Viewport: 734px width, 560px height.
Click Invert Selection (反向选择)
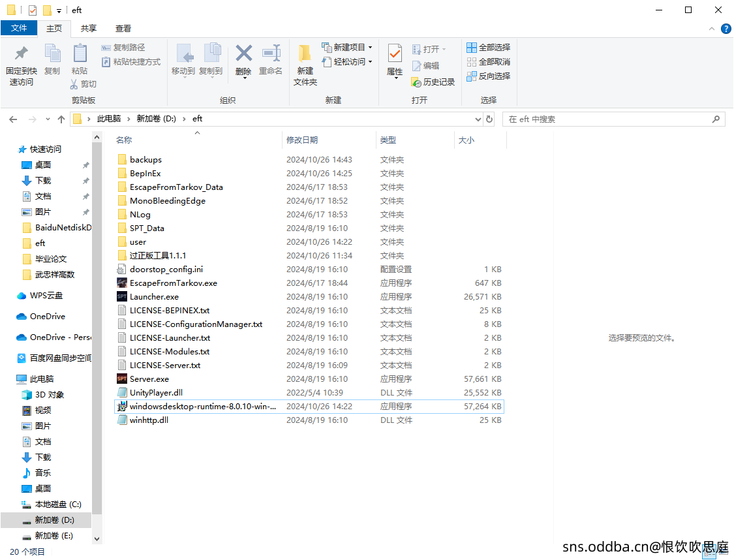[x=488, y=76]
